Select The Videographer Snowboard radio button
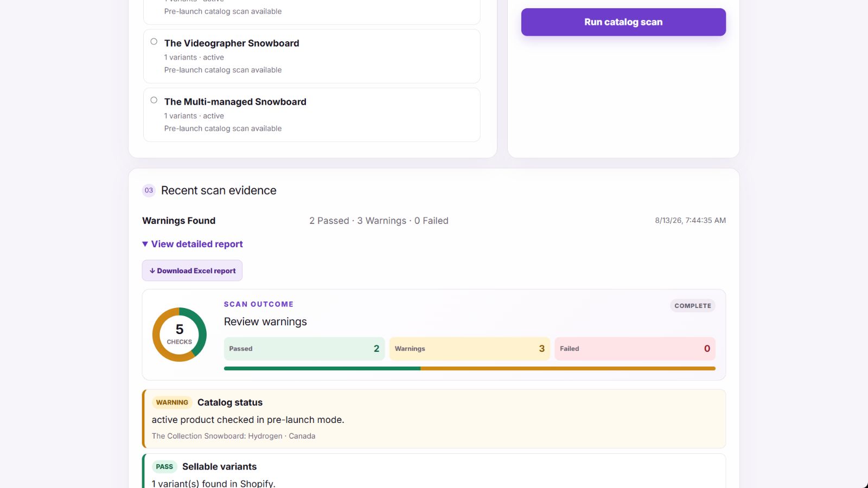Viewport: 868px width, 488px height. 154,42
